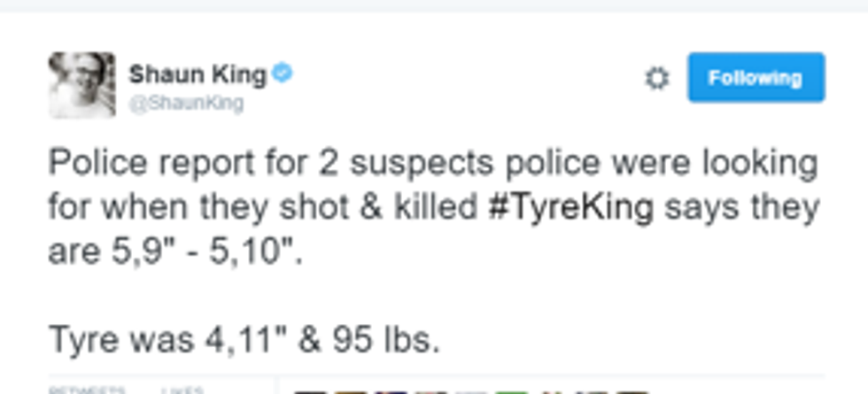
Task: Click the LIKES count label
Action: [x=182, y=390]
